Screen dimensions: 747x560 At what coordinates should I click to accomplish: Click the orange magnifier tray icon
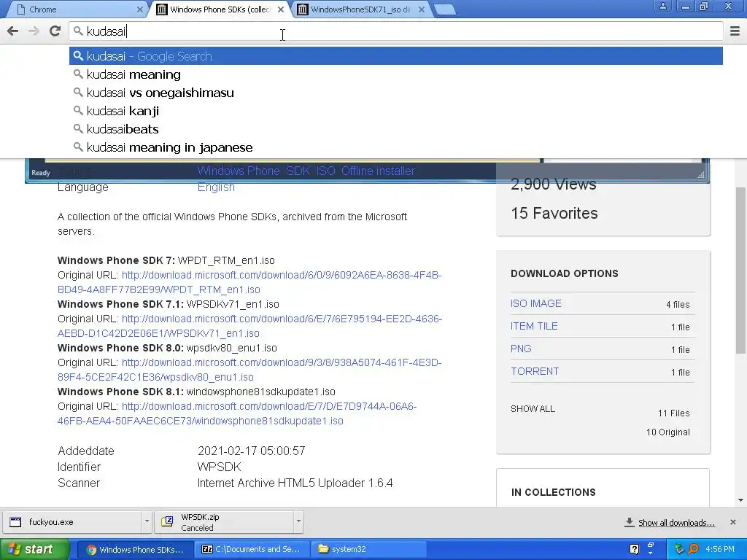pos(694,549)
